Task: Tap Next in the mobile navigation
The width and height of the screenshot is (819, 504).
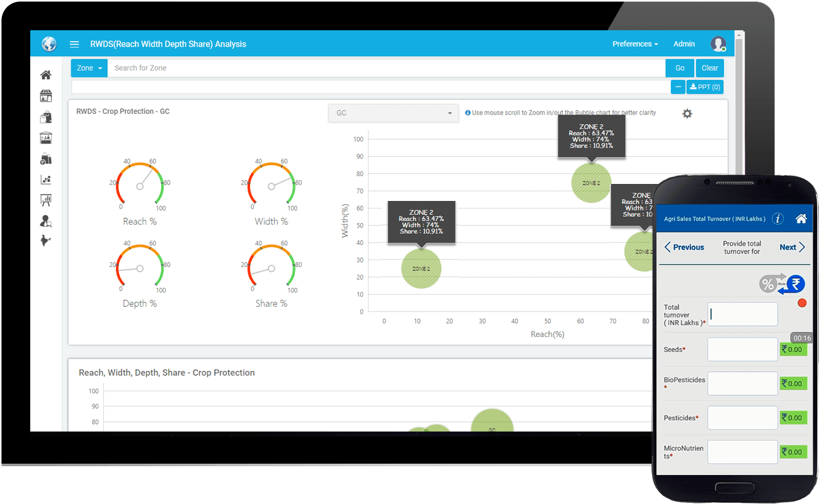Action: (x=792, y=248)
